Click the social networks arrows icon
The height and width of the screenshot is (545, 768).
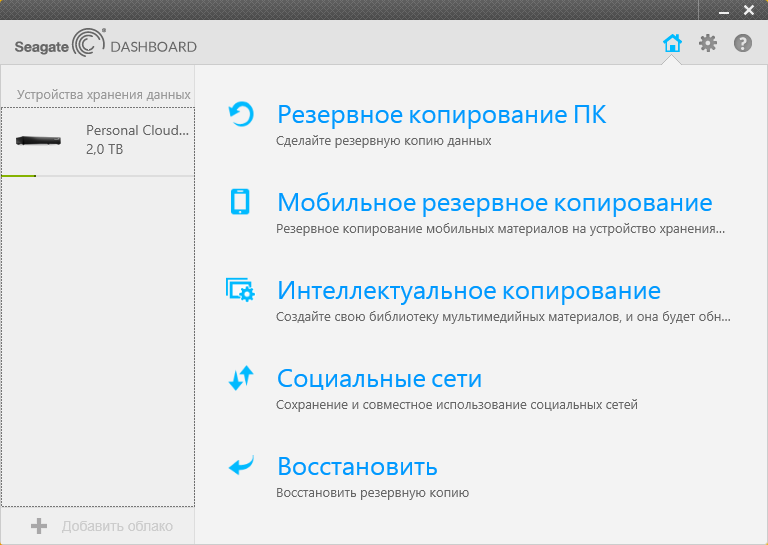click(x=240, y=378)
